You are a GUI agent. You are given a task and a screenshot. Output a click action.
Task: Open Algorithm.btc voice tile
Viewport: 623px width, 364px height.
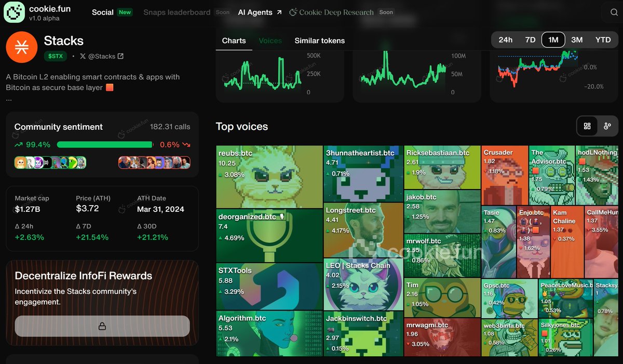tap(269, 333)
